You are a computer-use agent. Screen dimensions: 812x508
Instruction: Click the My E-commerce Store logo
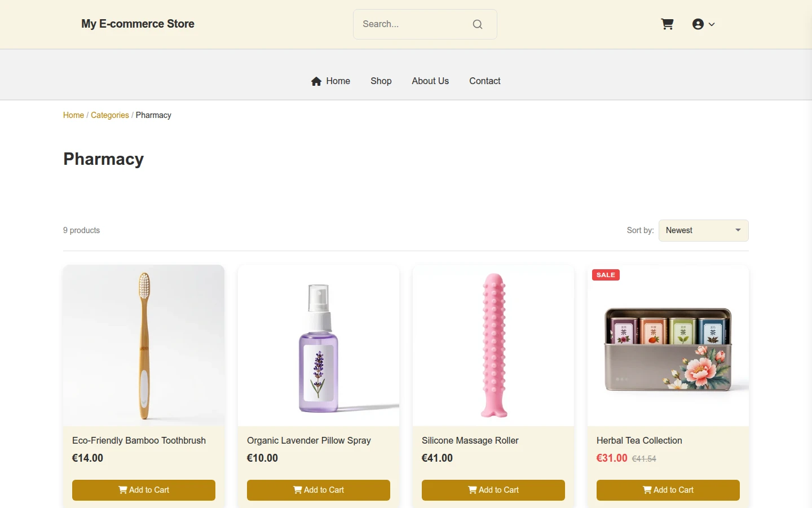[138, 24]
